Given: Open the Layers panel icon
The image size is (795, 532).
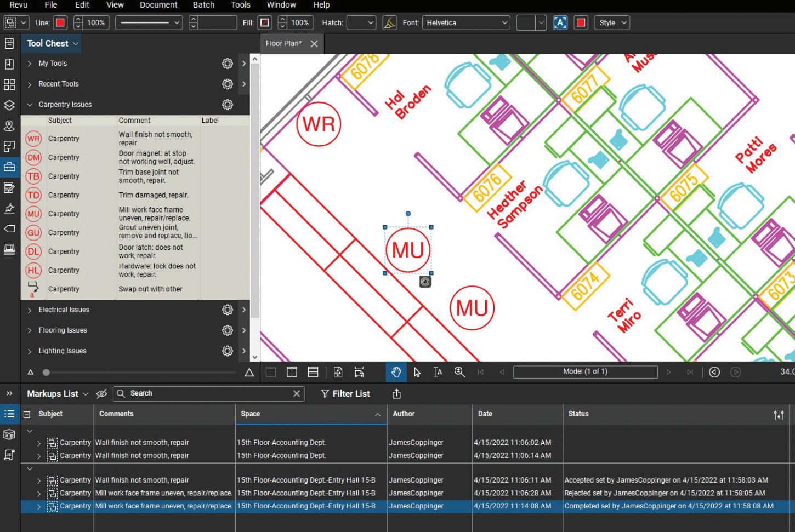Looking at the screenshot, I should pyautogui.click(x=9, y=105).
